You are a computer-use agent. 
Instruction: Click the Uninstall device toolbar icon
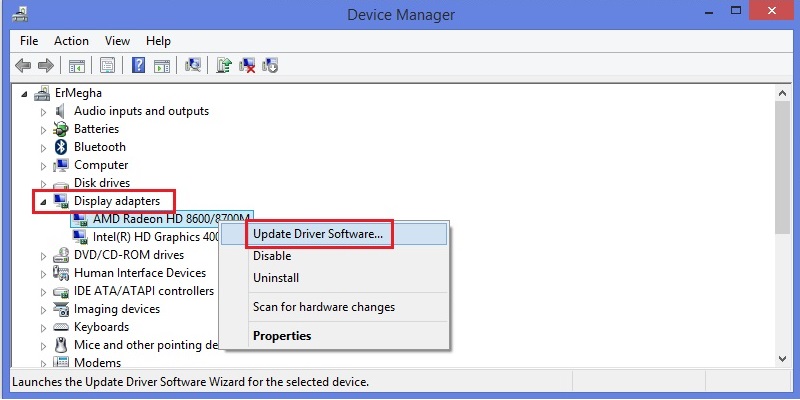click(247, 65)
